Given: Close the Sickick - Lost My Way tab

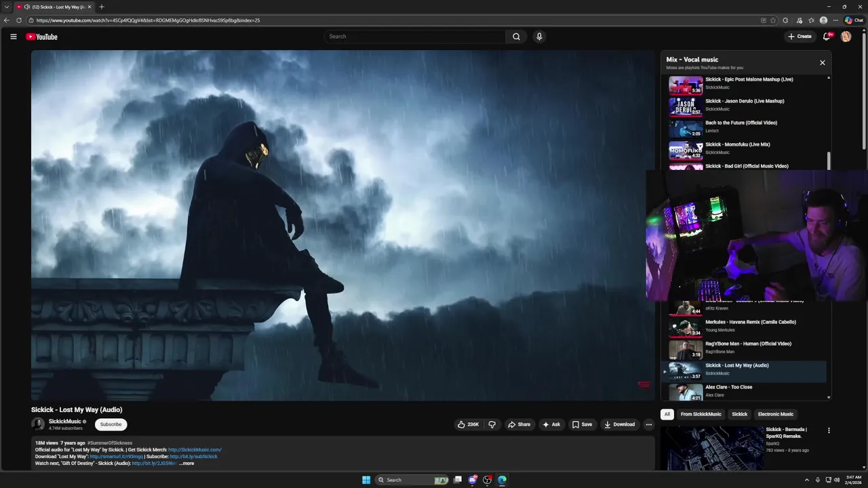Looking at the screenshot, I should tap(90, 7).
